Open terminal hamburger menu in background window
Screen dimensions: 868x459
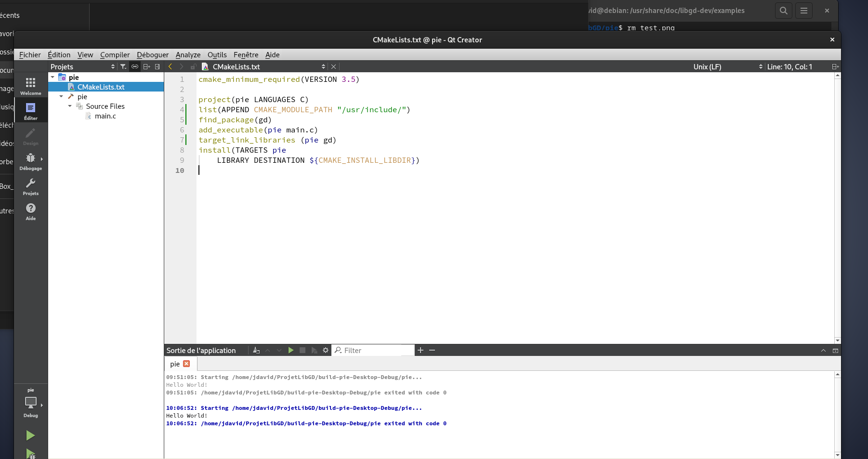804,11
